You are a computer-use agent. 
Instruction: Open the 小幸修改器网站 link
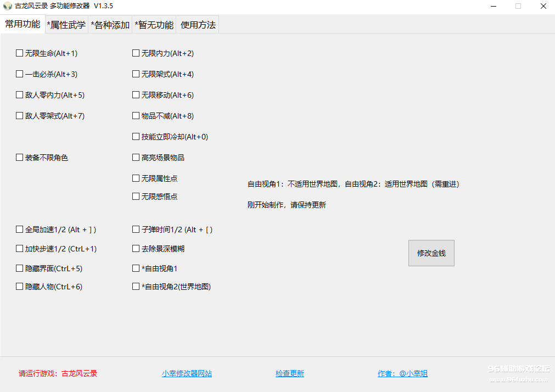coord(187,374)
